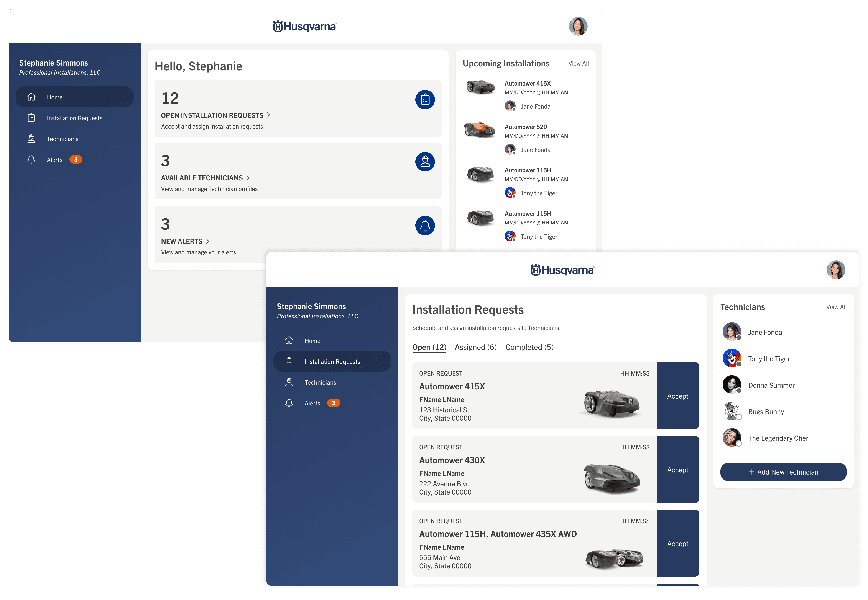Accept the Automower 115H, 435X AWD request

(x=677, y=543)
